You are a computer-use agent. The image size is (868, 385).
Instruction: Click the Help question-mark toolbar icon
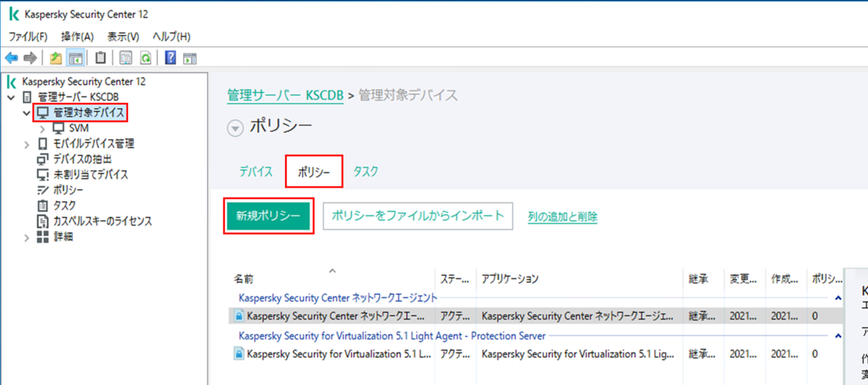[x=171, y=58]
